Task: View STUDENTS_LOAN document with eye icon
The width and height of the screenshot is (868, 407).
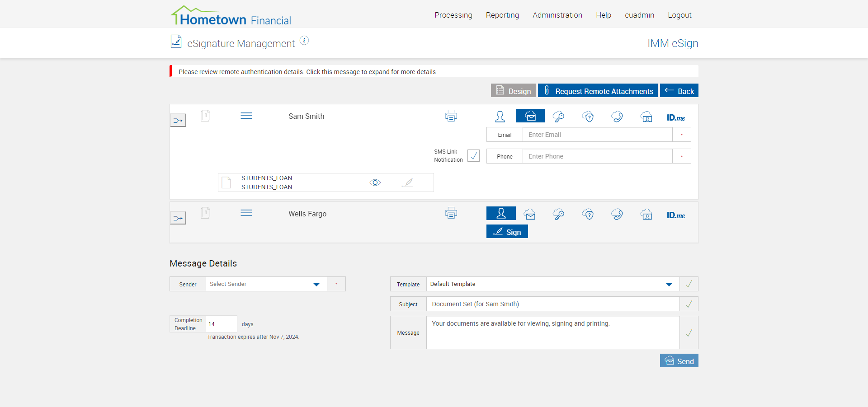Action: pyautogui.click(x=375, y=182)
